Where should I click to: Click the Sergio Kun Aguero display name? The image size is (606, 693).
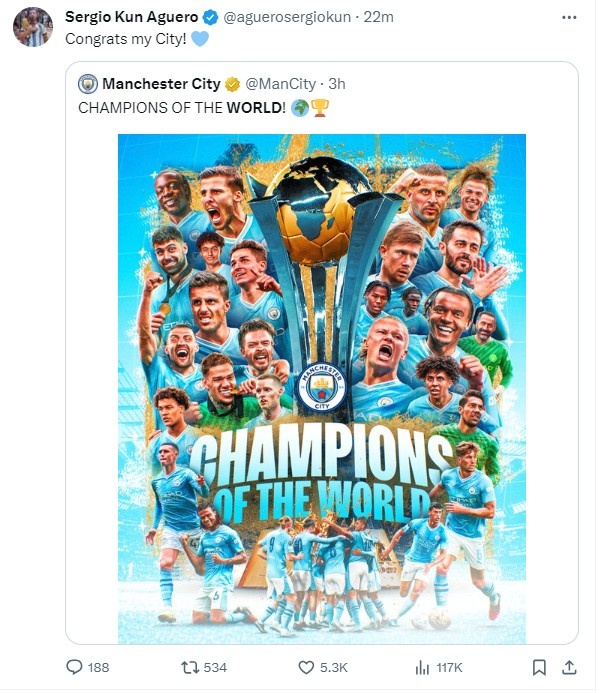click(x=125, y=17)
